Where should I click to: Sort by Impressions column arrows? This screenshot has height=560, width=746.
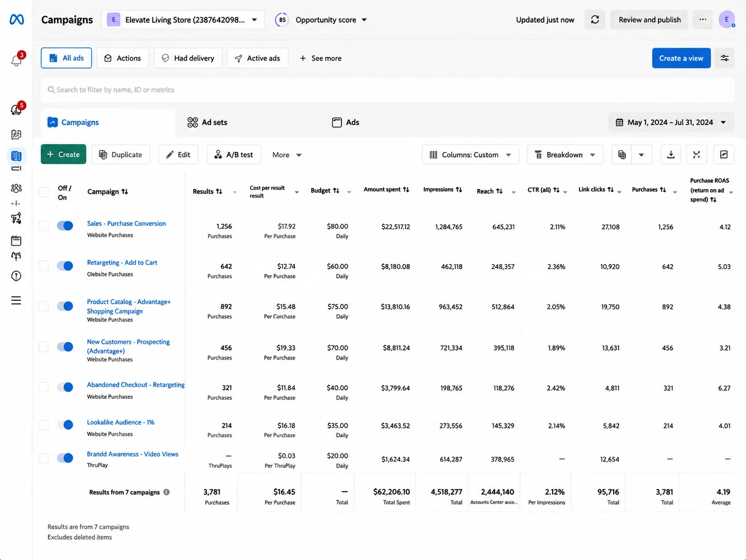pyautogui.click(x=459, y=190)
